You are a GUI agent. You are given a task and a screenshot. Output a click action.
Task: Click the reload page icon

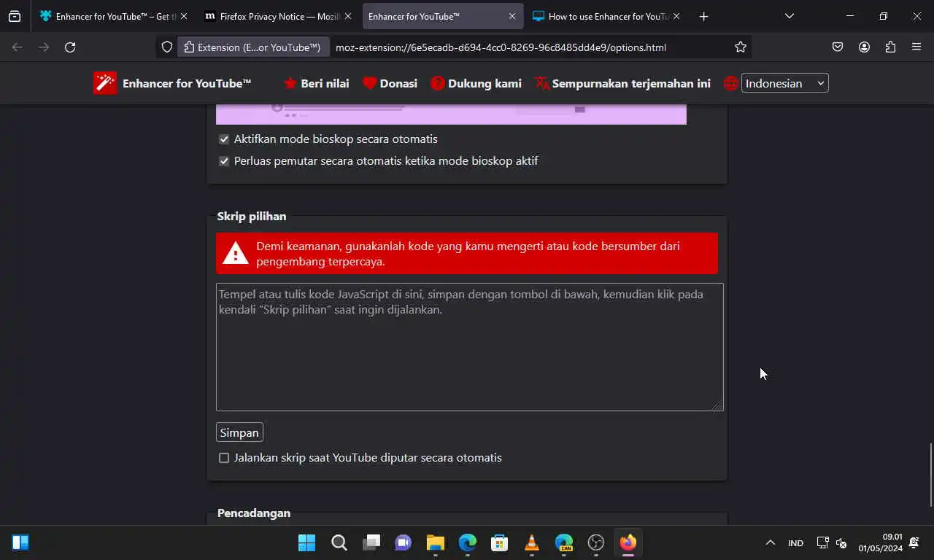(x=70, y=47)
